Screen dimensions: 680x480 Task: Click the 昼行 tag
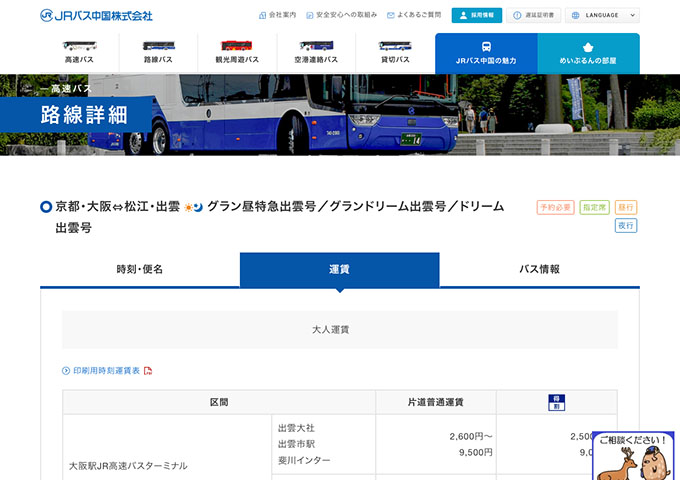626,207
